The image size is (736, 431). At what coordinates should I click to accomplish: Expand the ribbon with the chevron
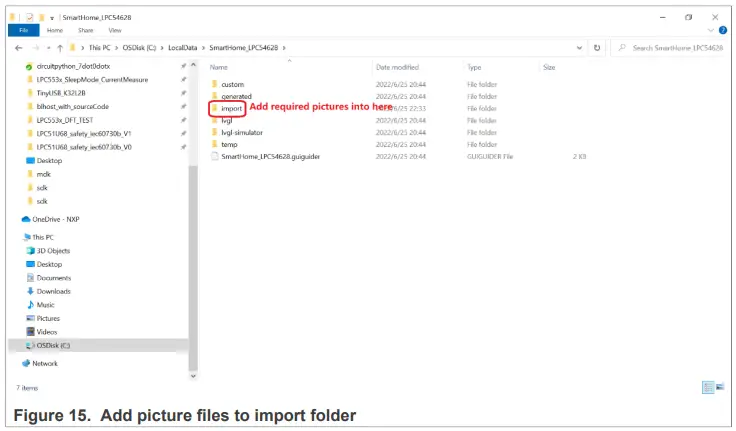712,30
